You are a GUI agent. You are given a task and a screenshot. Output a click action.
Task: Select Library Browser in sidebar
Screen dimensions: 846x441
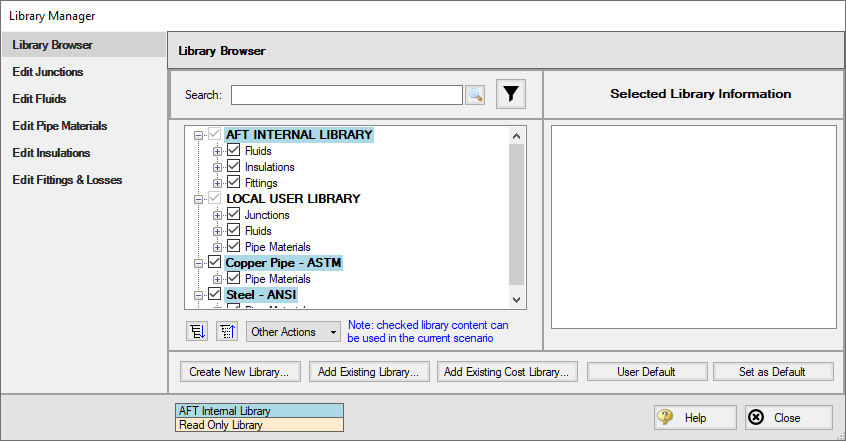point(84,45)
